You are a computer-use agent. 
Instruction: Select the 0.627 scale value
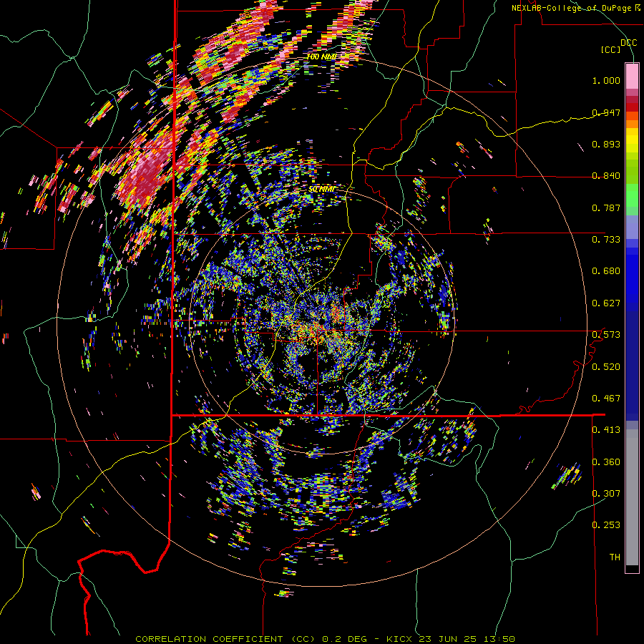pos(606,303)
